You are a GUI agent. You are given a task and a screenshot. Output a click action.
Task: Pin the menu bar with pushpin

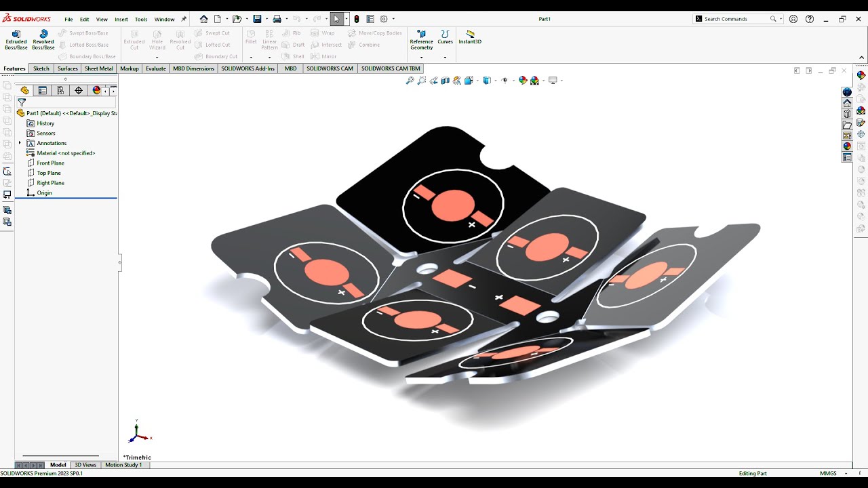(x=184, y=19)
